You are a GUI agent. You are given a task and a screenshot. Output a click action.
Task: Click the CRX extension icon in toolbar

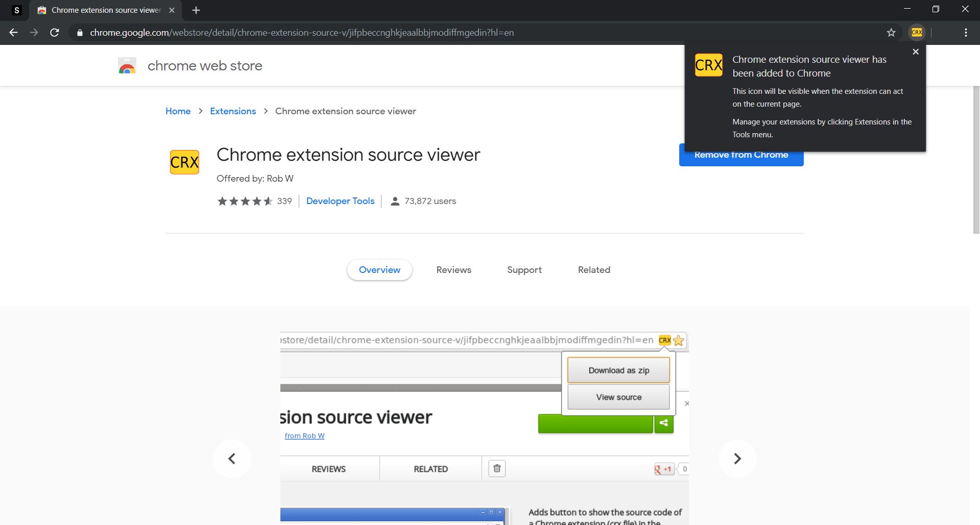pos(917,33)
